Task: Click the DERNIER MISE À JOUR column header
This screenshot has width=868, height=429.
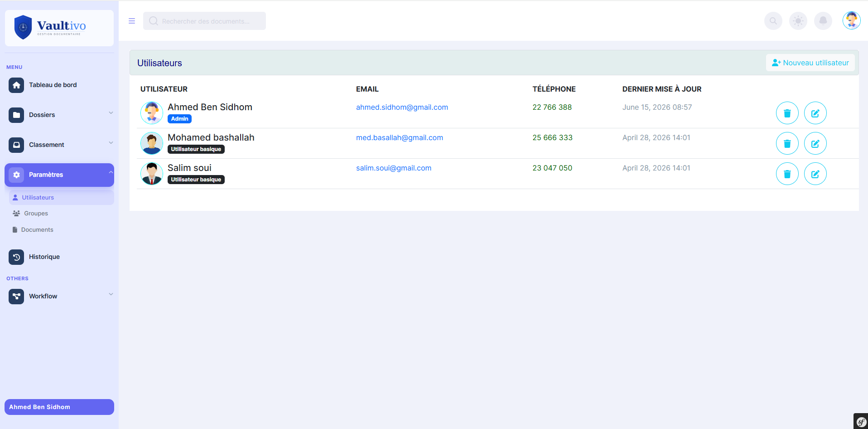Action: pyautogui.click(x=662, y=89)
